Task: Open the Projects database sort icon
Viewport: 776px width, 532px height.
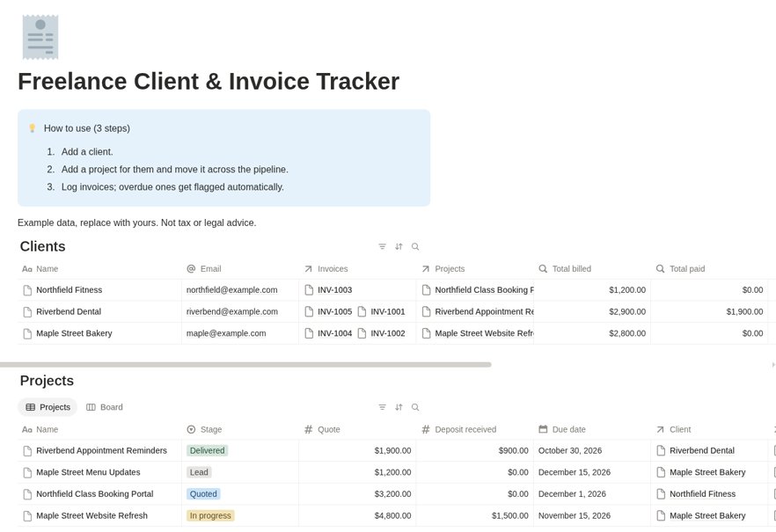Action: click(399, 407)
